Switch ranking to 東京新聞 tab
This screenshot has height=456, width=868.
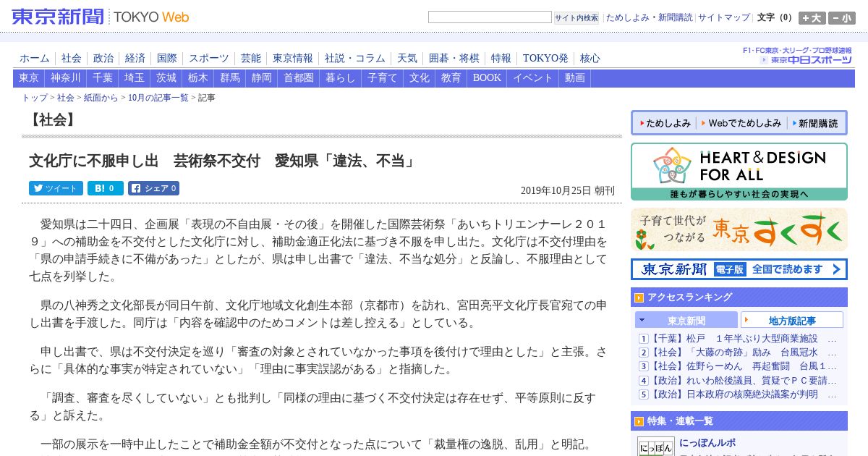pyautogui.click(x=686, y=321)
